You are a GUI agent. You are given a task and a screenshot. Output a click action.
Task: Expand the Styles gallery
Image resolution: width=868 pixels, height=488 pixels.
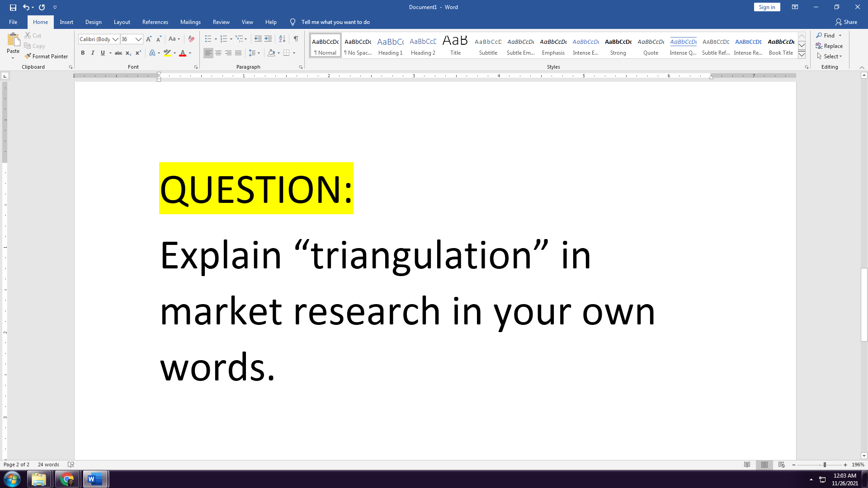(802, 55)
